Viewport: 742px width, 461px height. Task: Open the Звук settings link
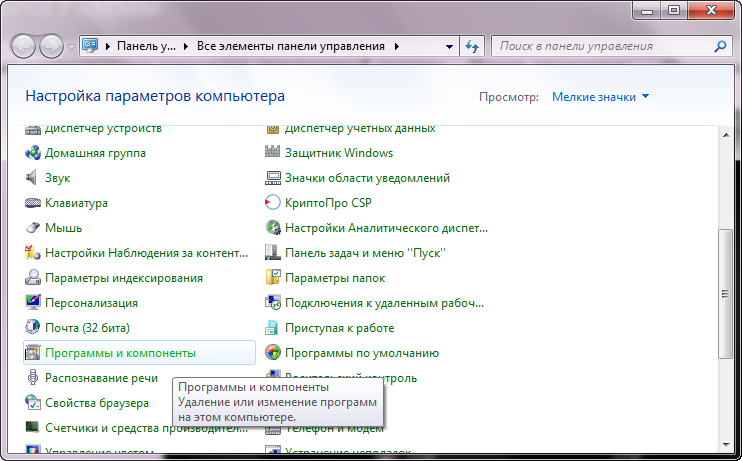(x=57, y=178)
